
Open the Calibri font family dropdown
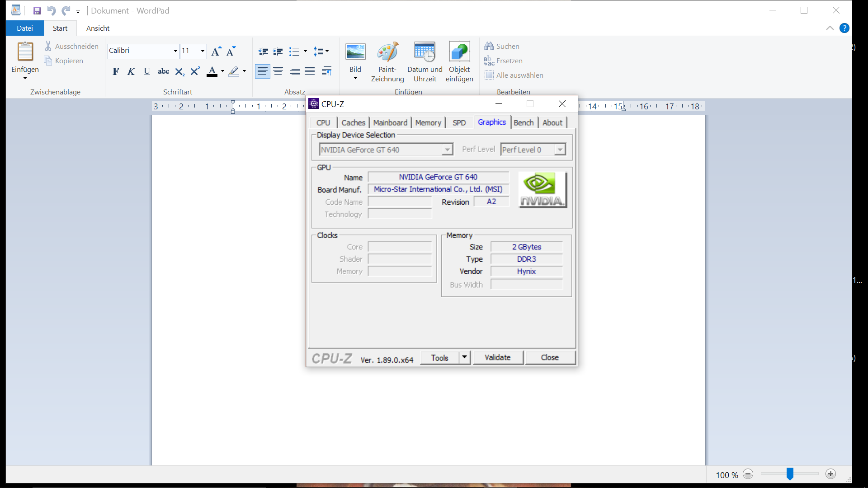[x=175, y=51]
